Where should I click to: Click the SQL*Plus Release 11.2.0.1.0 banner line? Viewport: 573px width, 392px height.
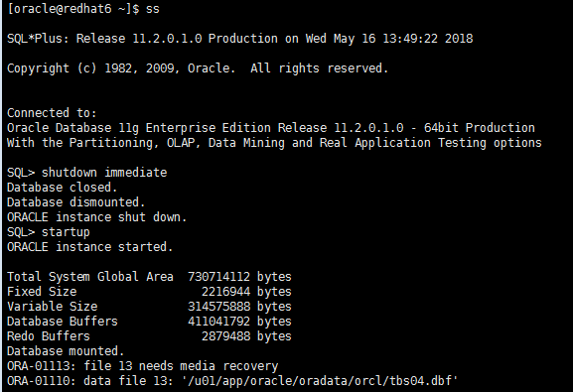point(239,39)
